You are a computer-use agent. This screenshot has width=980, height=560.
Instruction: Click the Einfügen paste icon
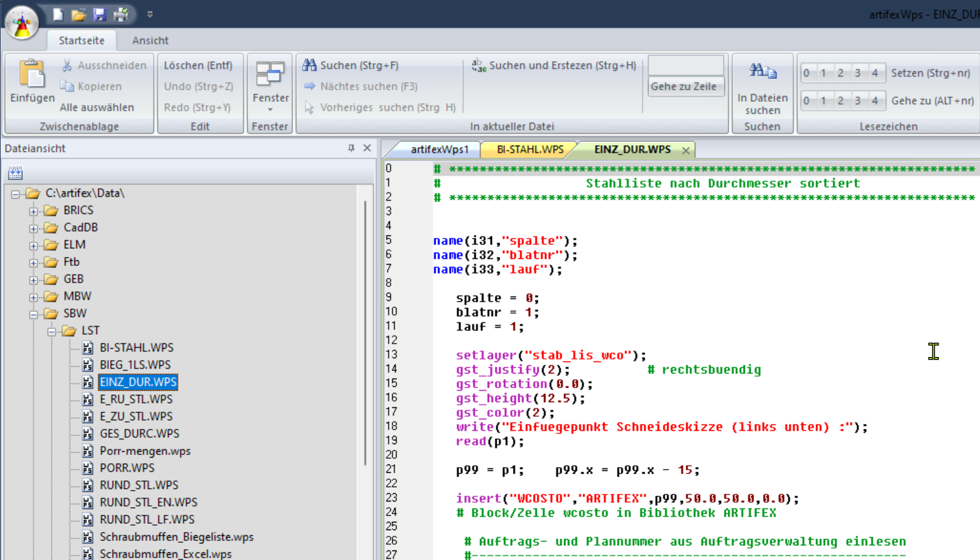(x=31, y=74)
